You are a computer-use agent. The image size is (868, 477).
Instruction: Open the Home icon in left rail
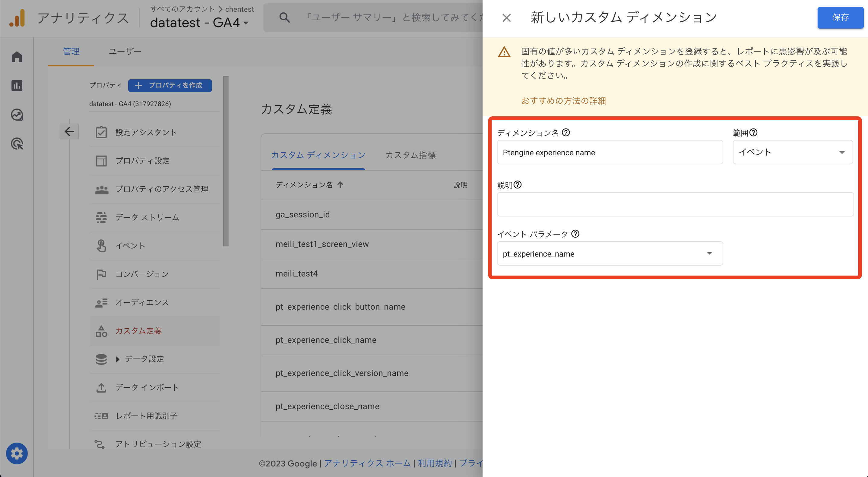(17, 57)
